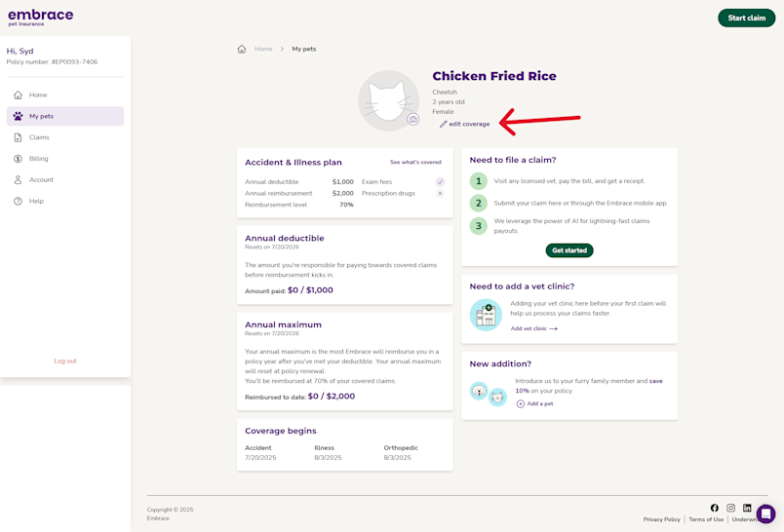Go to the Home breadcrumb link

(263, 49)
